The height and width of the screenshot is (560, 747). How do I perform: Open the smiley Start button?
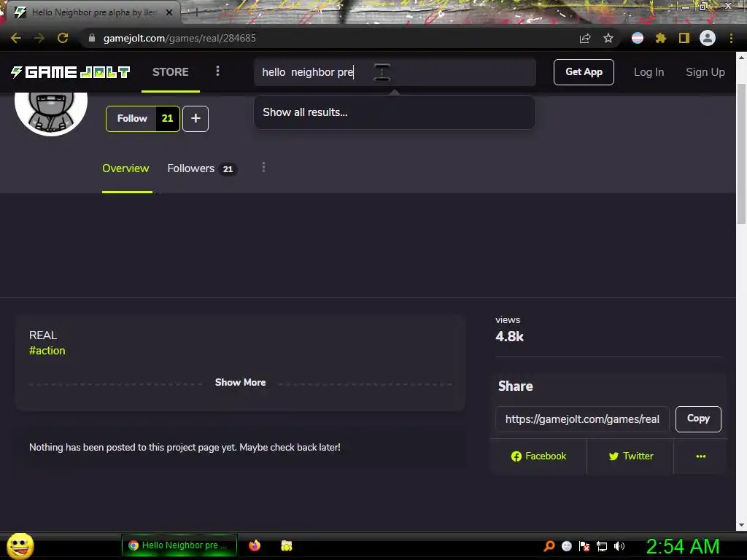20,545
